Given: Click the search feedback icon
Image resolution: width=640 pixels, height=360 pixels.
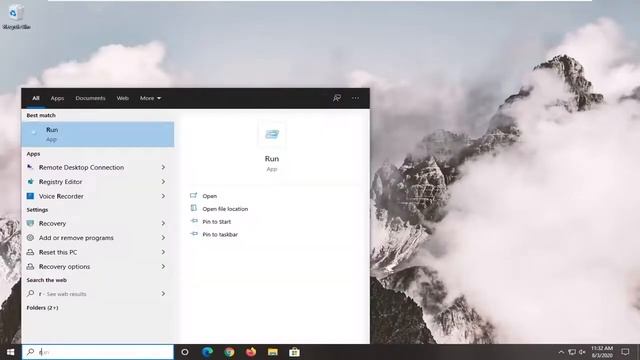Looking at the screenshot, I should 337,98.
